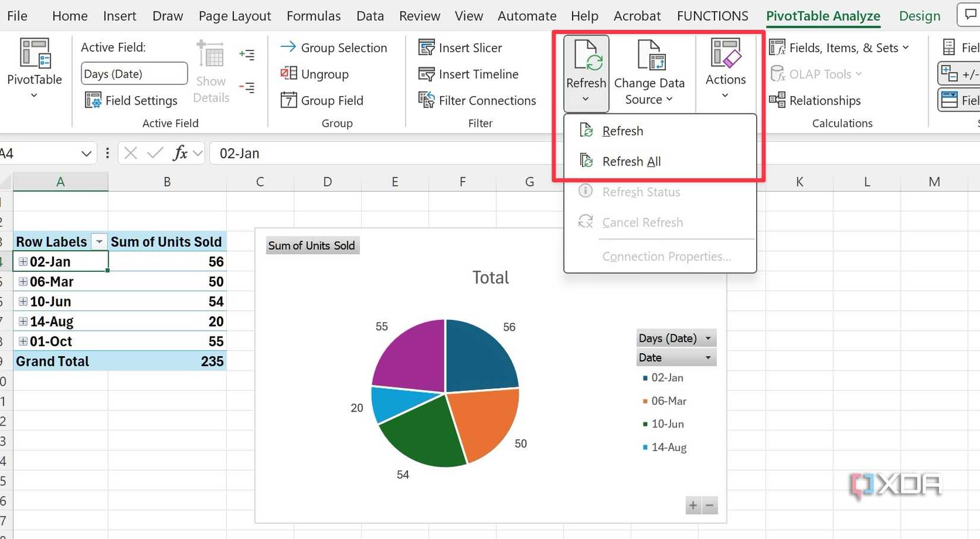Click the Insert Timeline icon
This screenshot has width=980, height=539.
click(426, 74)
